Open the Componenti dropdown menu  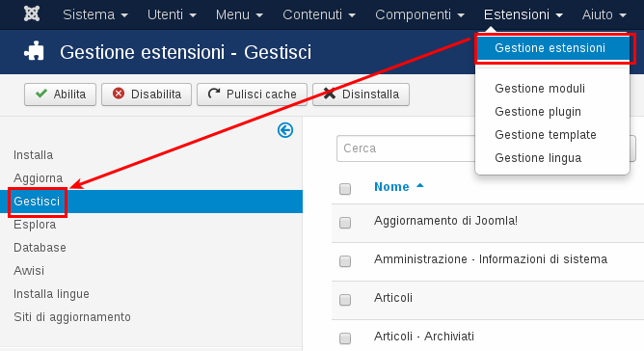[x=419, y=14]
